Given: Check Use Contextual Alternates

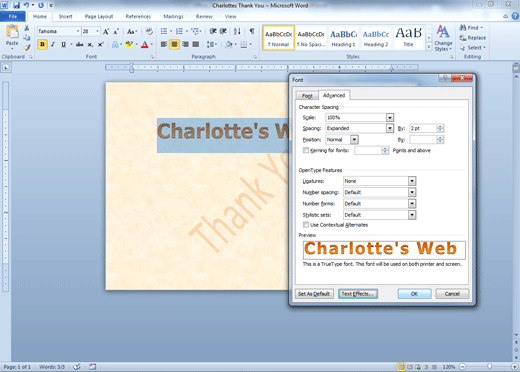Looking at the screenshot, I should [x=306, y=225].
